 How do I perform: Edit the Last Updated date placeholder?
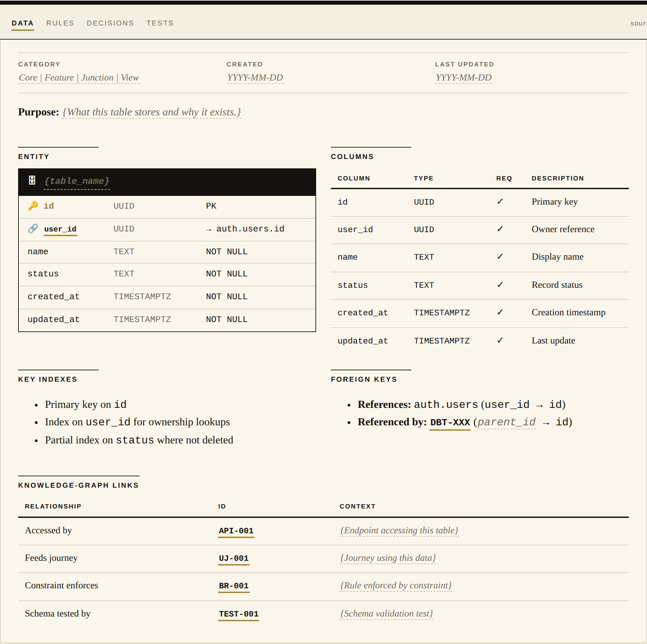(x=463, y=78)
